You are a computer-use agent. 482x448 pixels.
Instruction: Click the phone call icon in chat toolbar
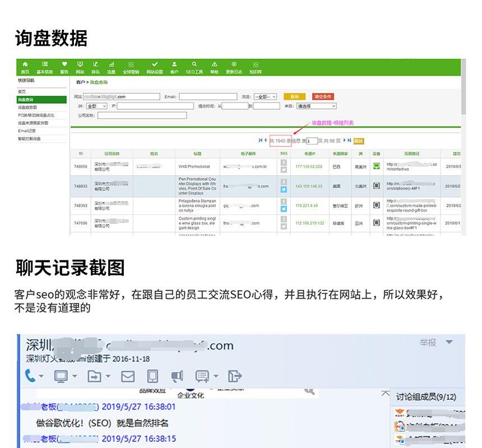coord(30,376)
